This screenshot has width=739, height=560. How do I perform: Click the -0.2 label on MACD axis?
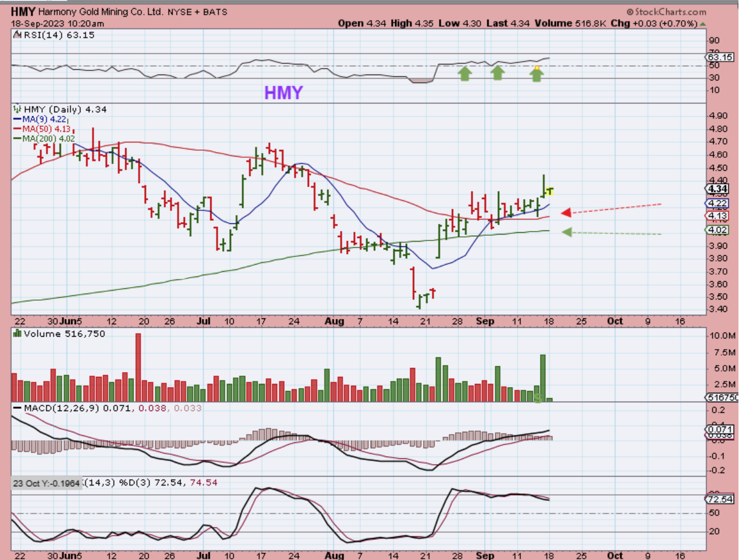[x=715, y=471]
